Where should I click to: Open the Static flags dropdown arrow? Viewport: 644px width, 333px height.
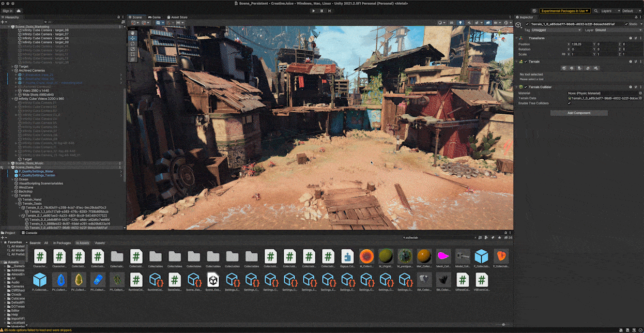(x=641, y=24)
